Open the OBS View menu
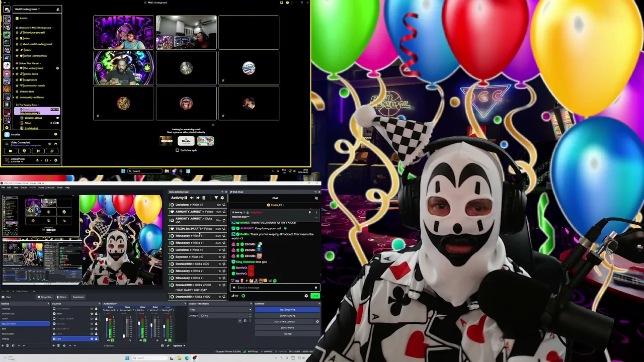This screenshot has height=362, width=644. tap(16, 188)
